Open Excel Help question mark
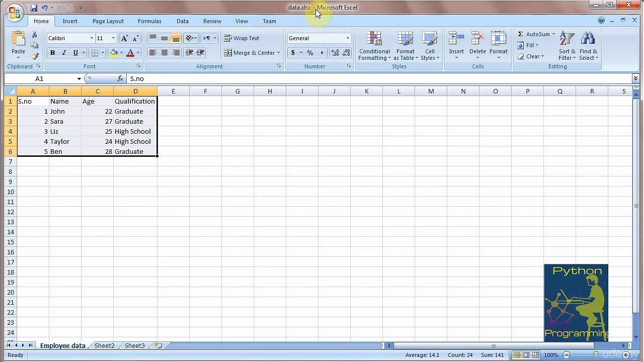 [x=601, y=21]
